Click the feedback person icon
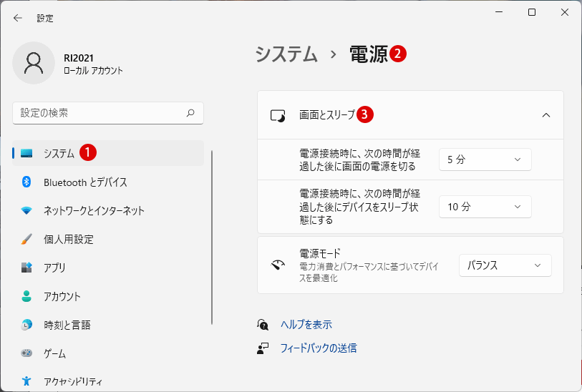The image size is (582, 392). [263, 348]
